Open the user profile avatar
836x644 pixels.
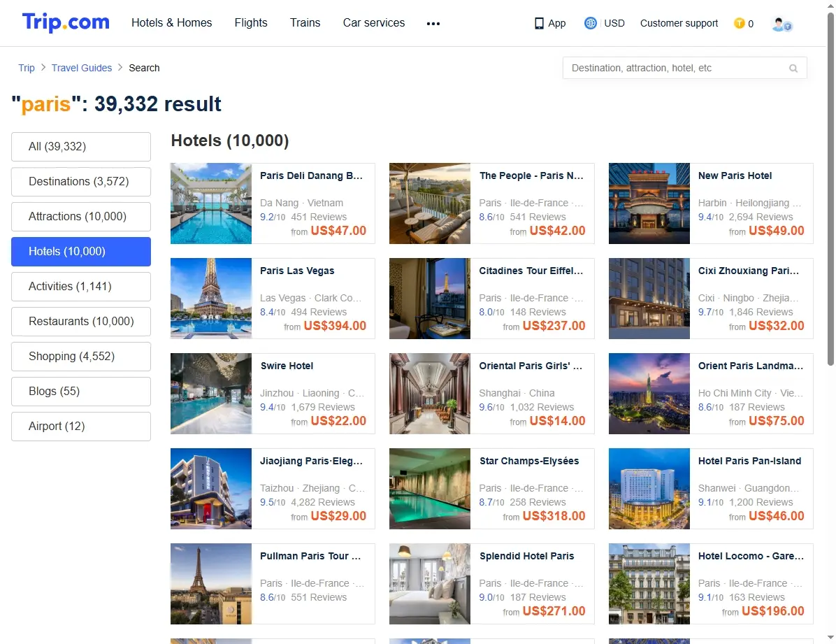click(781, 24)
